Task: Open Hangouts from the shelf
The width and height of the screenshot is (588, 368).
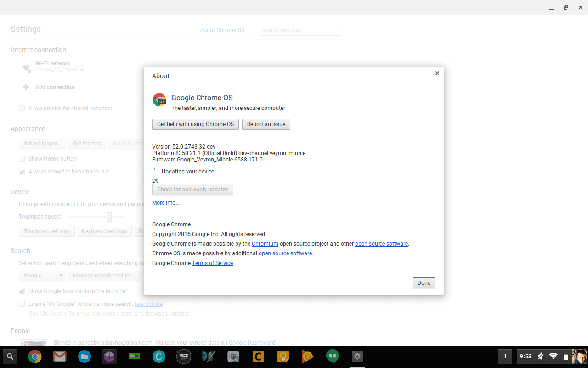Action: point(333,356)
